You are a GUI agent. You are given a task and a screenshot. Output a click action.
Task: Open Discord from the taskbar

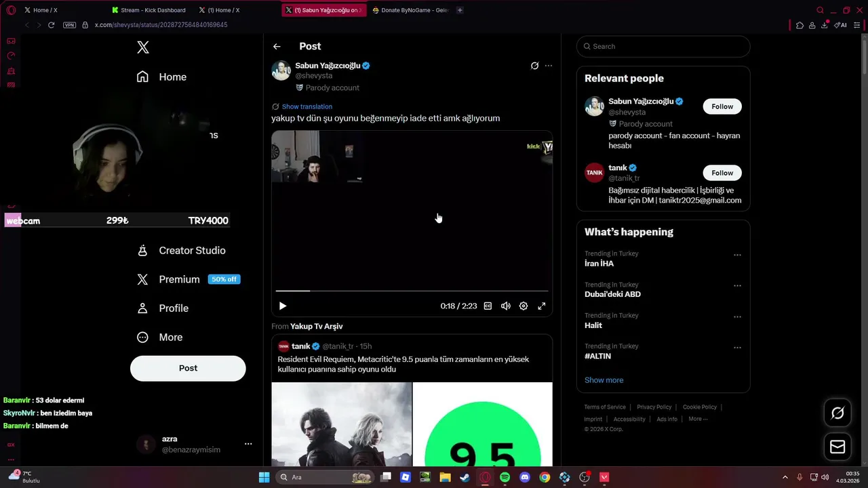click(x=524, y=477)
